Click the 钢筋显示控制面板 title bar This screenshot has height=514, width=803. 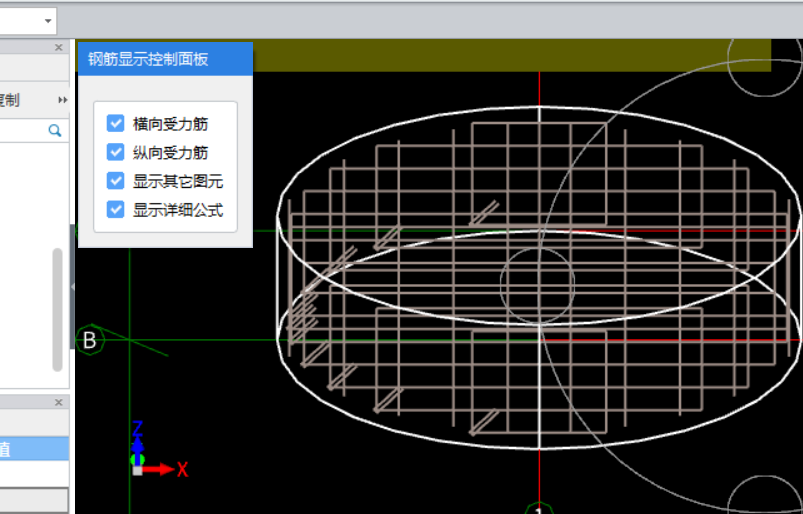[x=165, y=59]
